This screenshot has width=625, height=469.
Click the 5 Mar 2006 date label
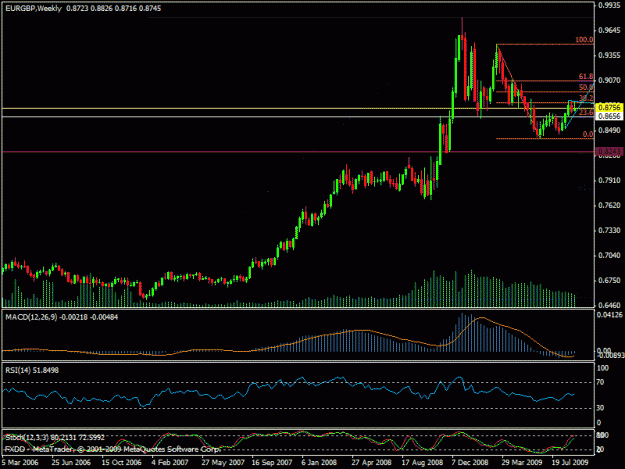20,463
